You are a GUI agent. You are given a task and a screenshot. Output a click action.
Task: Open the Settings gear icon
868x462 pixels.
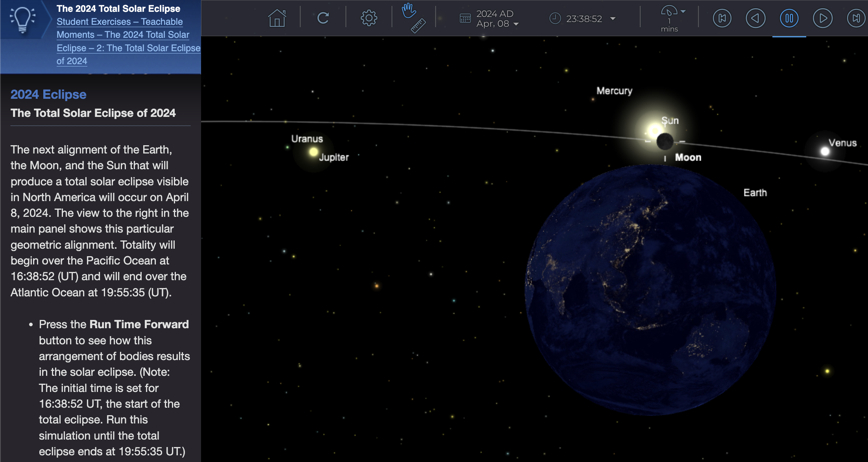[x=368, y=18]
